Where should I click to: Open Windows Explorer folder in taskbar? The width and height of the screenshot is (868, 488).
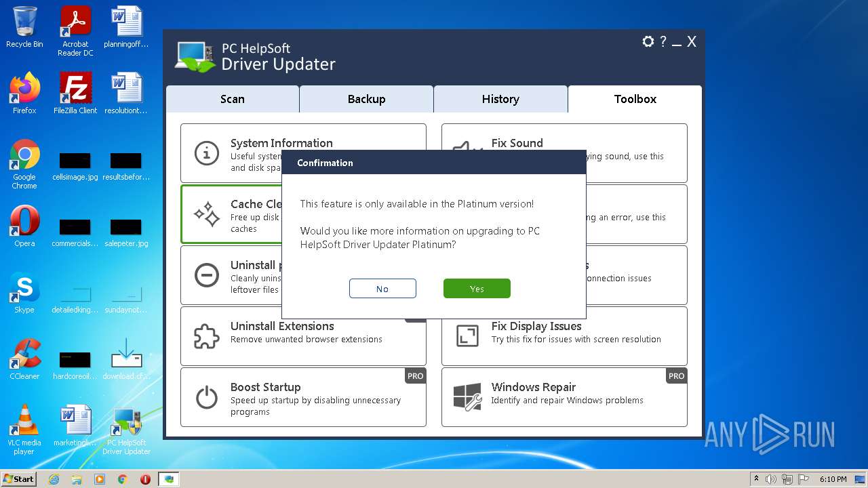coord(77,479)
